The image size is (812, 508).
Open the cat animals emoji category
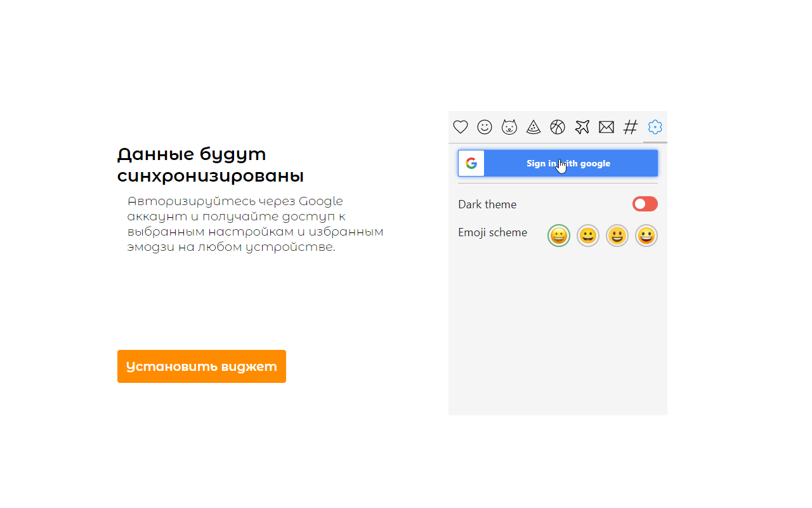pyautogui.click(x=509, y=127)
